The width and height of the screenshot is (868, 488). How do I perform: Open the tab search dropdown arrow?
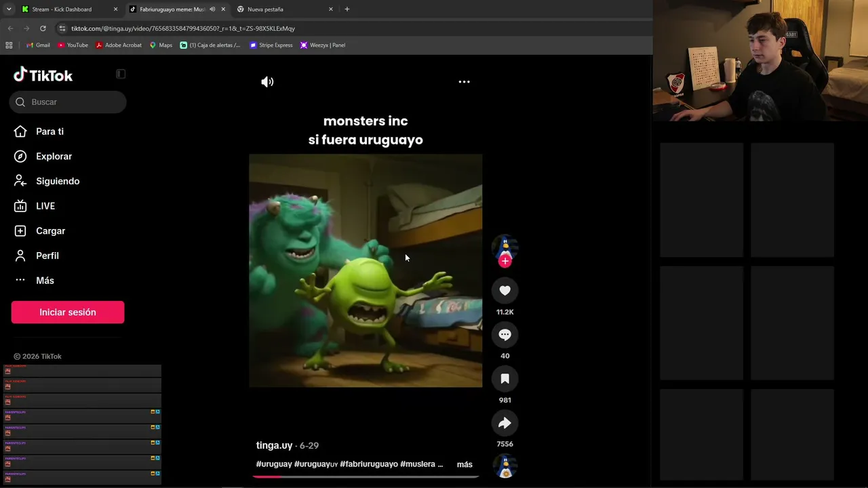(x=9, y=9)
